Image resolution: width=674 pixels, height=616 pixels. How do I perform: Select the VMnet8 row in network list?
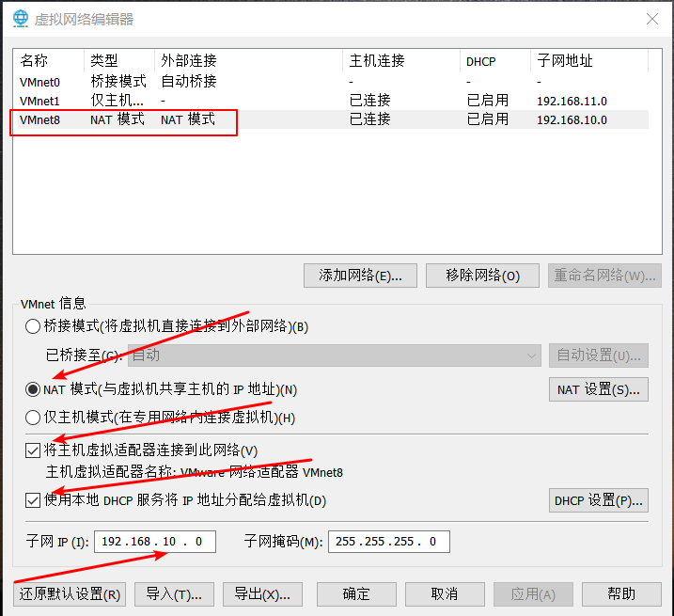click(x=333, y=119)
